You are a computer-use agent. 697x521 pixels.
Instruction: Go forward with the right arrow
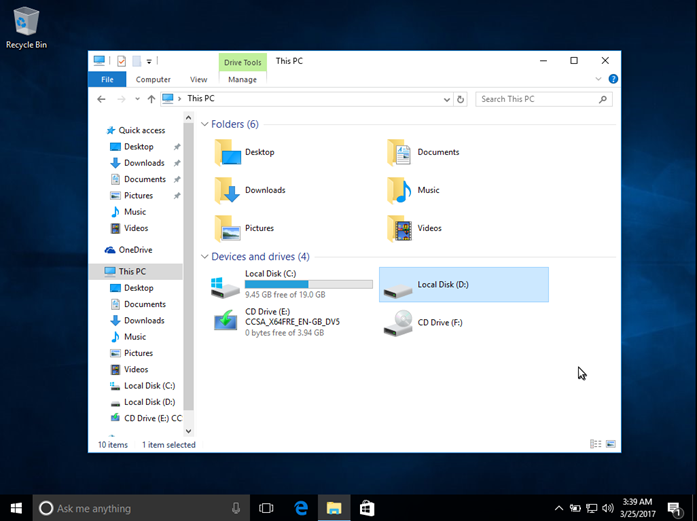click(121, 99)
